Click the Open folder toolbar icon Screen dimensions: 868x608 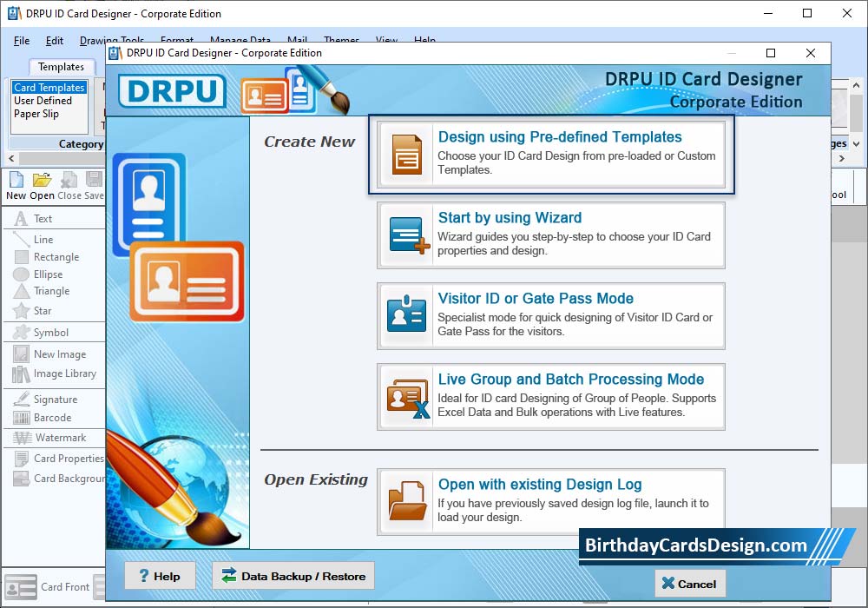coord(43,186)
